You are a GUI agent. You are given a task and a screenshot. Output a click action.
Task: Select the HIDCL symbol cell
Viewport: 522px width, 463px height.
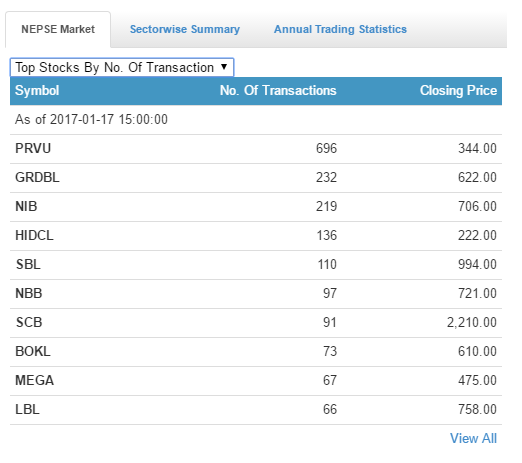tap(34, 236)
